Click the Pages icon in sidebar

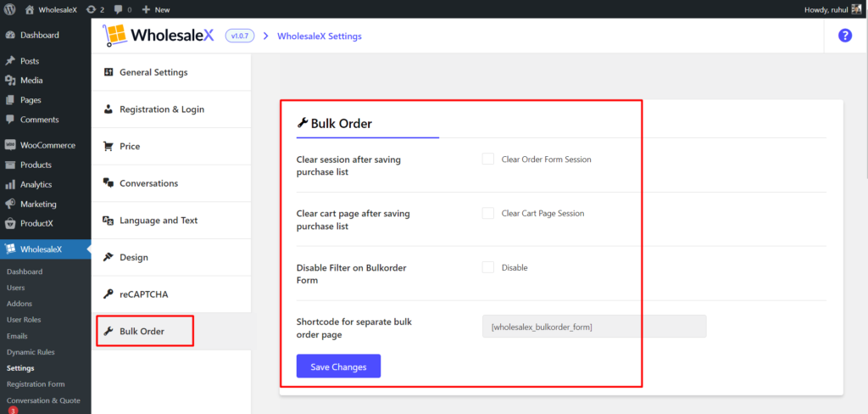[x=10, y=100]
